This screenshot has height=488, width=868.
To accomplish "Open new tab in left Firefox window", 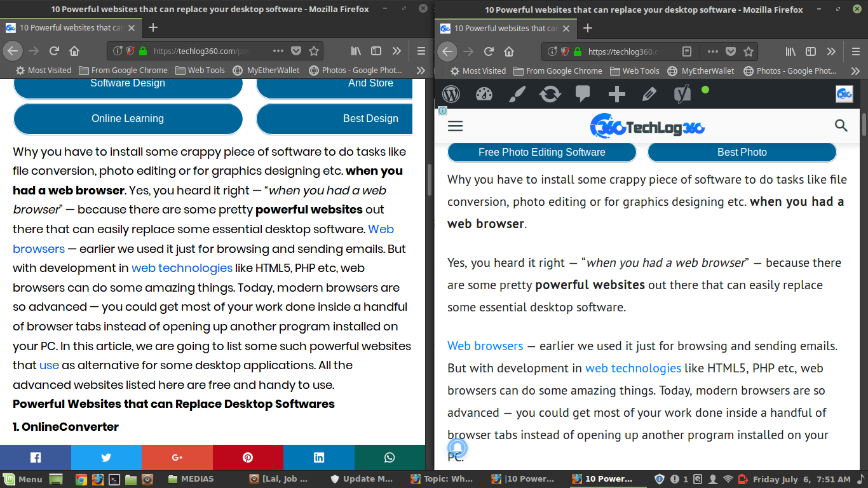I will click(x=153, y=27).
